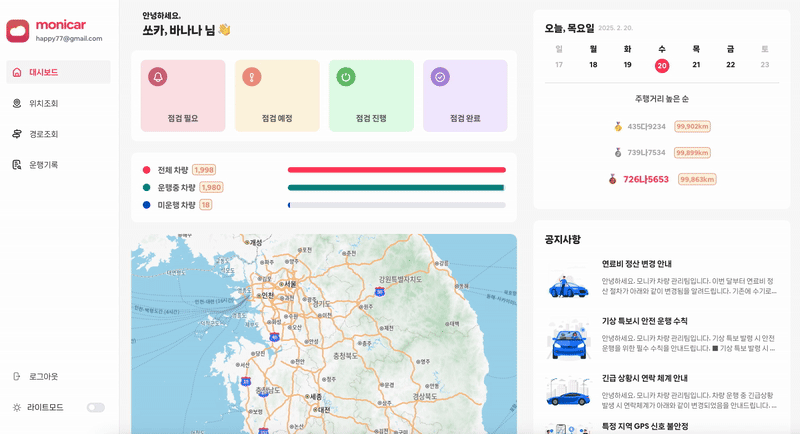Toggle the 라이트모드 switch
The height and width of the screenshot is (434, 800).
[x=95, y=407]
